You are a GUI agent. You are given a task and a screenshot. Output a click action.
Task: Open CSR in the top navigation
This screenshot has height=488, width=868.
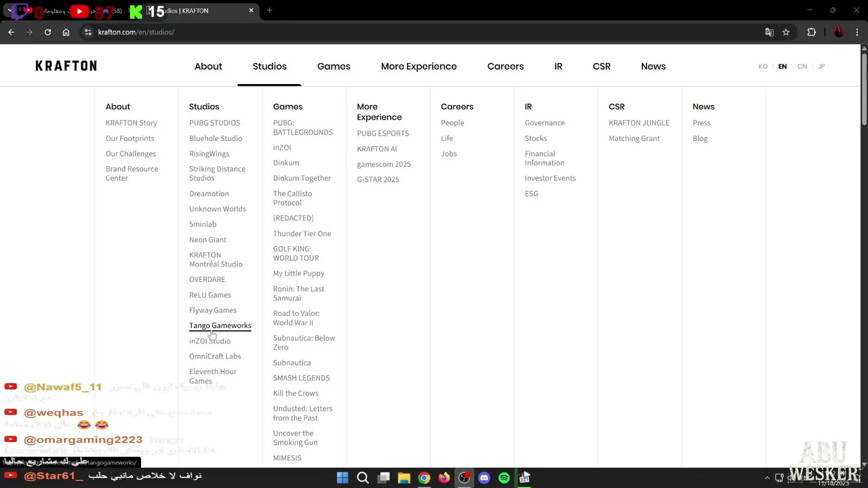coord(601,66)
